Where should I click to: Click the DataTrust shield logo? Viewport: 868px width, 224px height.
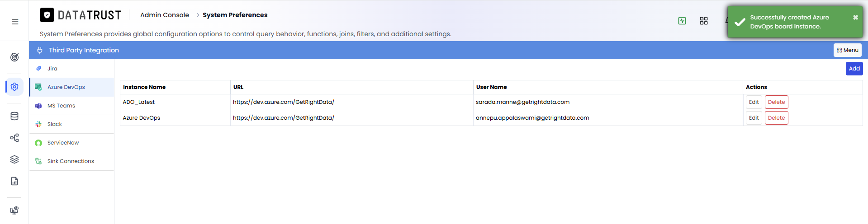[47, 15]
